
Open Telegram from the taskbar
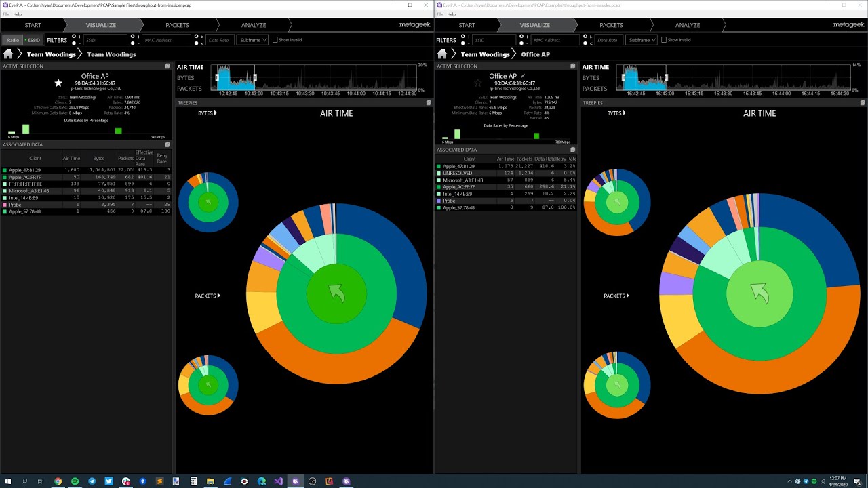pos(92,481)
